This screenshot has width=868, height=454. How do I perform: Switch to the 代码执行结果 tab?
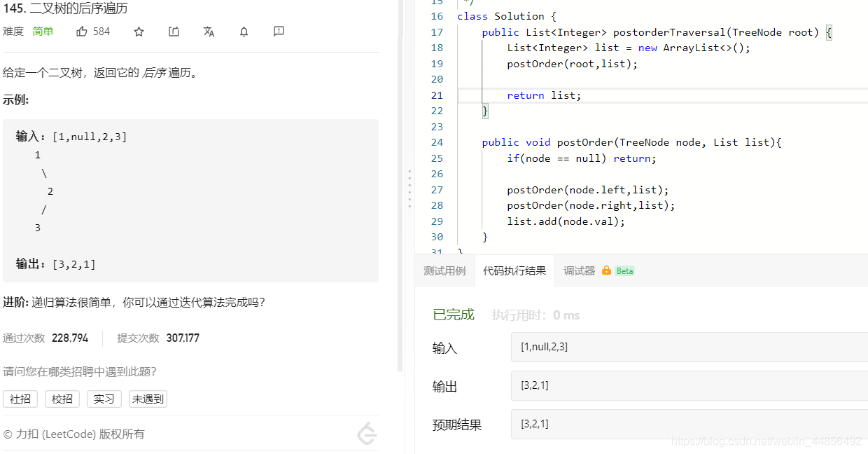[514, 270]
